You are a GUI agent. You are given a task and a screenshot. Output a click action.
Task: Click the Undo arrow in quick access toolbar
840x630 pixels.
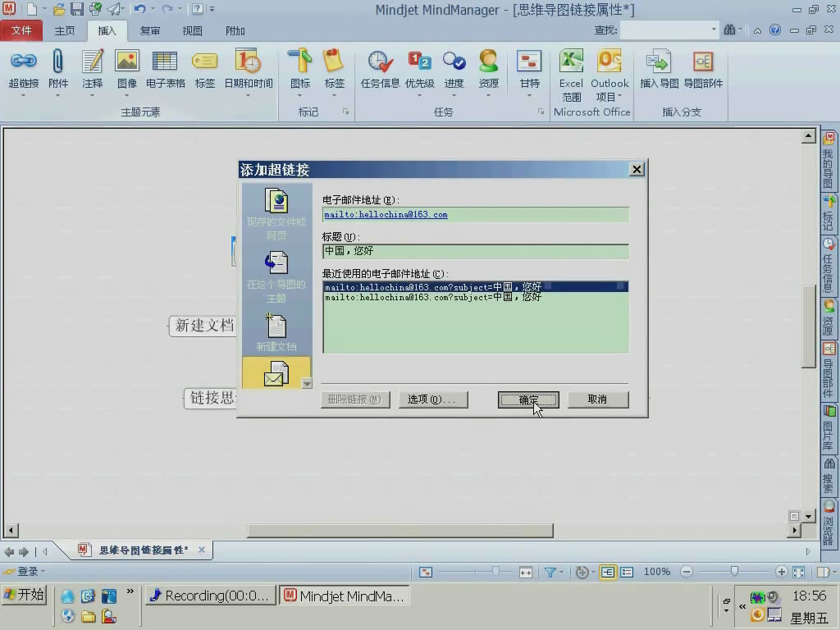coord(139,8)
